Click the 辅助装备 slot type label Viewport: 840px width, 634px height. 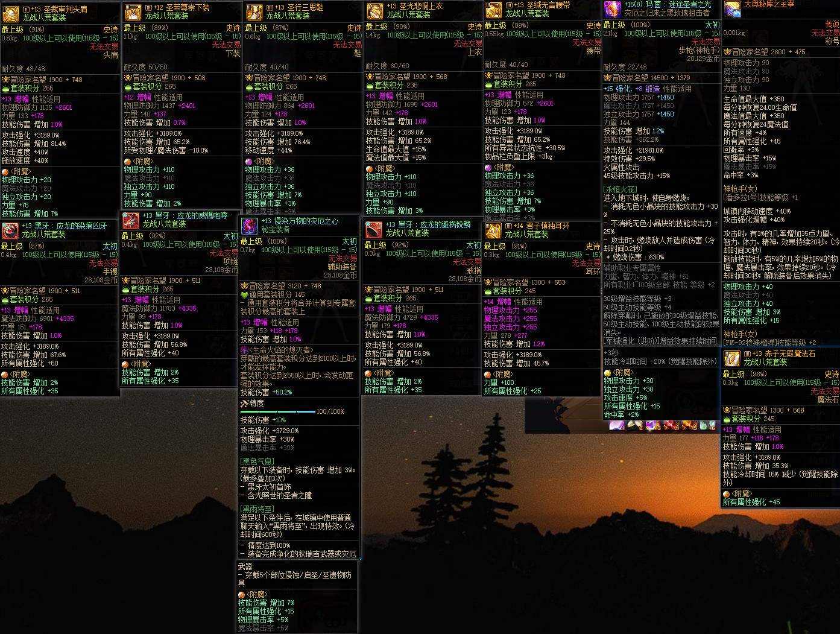pyautogui.click(x=343, y=267)
